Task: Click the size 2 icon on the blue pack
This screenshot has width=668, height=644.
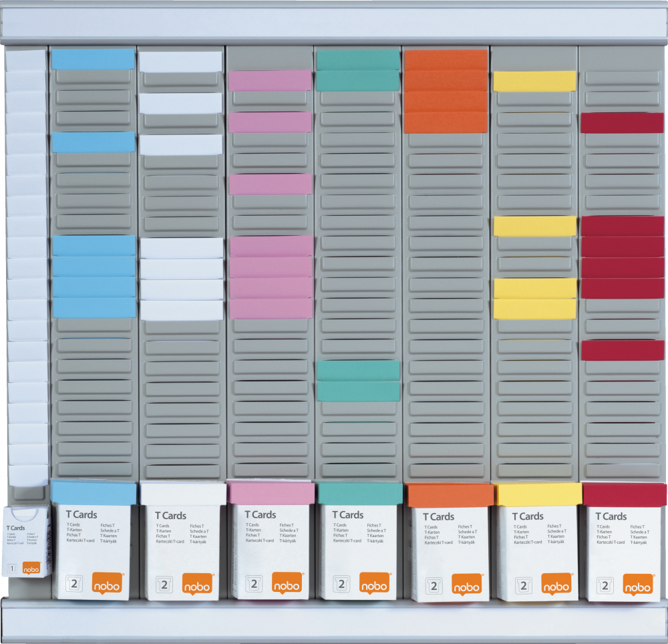Action: 74,584
